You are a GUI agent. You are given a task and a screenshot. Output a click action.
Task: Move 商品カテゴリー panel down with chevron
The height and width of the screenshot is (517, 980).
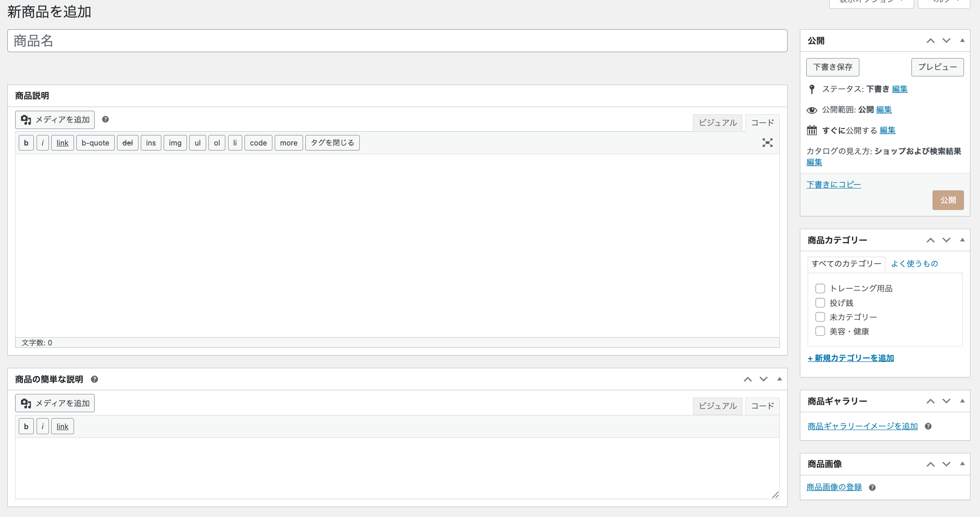[x=946, y=240]
